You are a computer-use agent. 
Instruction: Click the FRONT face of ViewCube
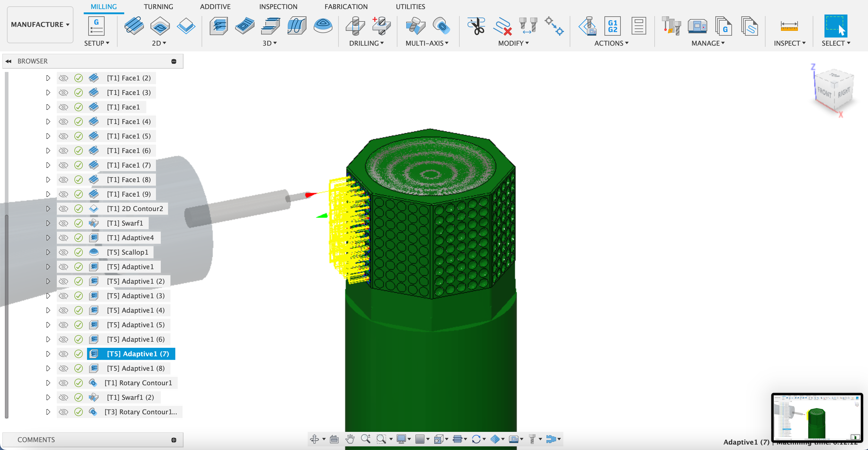pyautogui.click(x=824, y=92)
